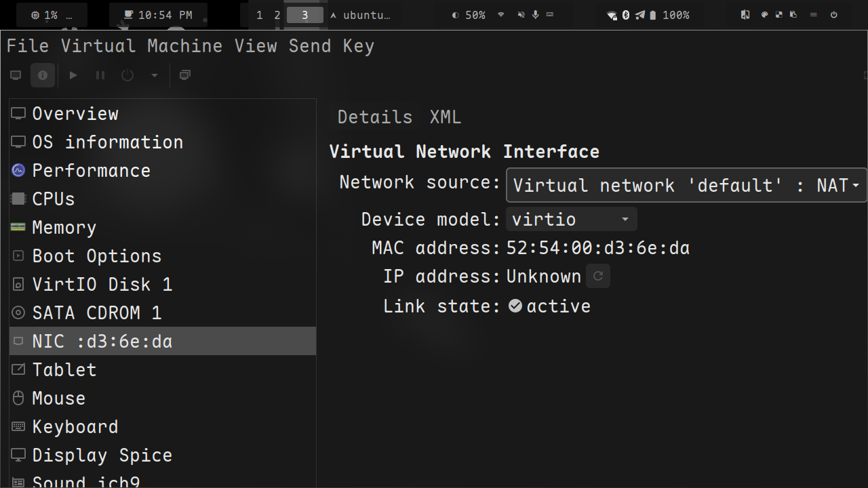The image size is (868, 488).
Task: Switch to workspace 2 in top bar
Action: [x=277, y=15]
